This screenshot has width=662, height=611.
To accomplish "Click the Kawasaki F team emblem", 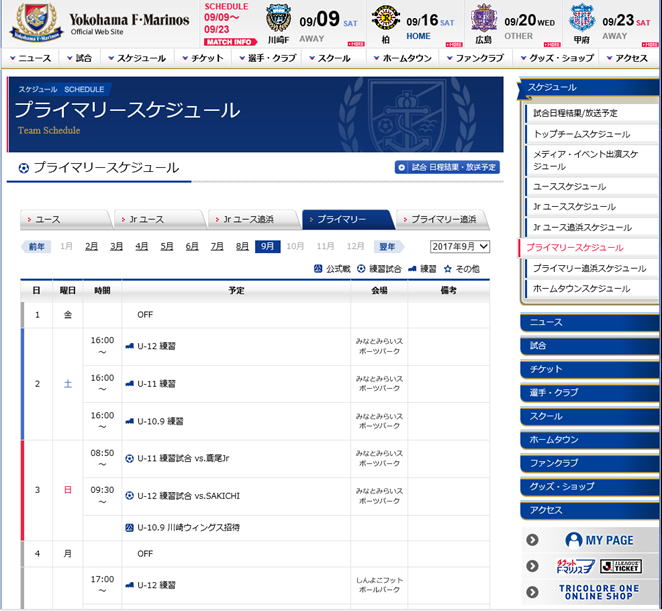I will point(279,20).
